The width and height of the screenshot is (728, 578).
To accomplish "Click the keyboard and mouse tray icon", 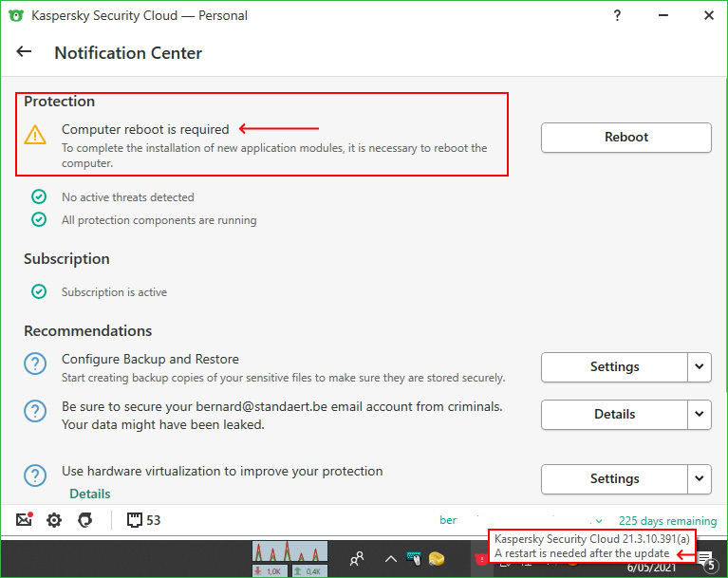I will 414,558.
